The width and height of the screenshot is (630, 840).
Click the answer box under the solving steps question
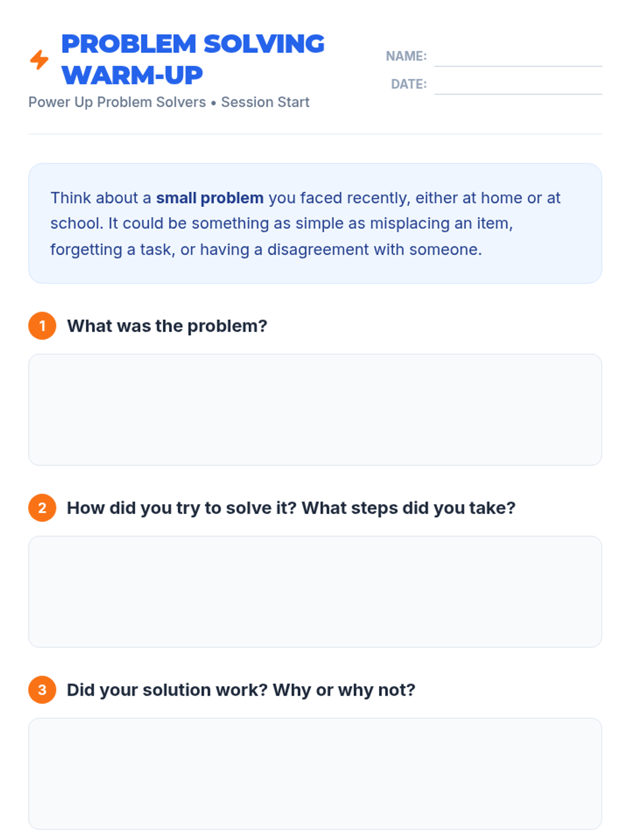pyautogui.click(x=315, y=592)
